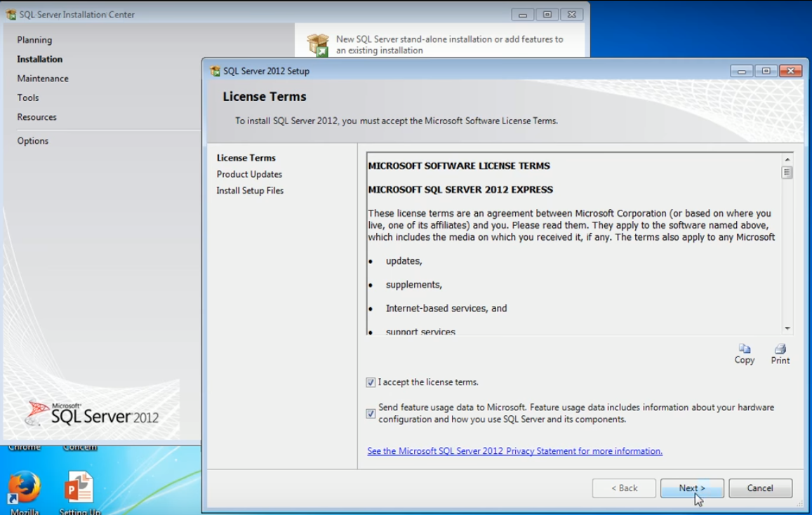
Task: Click the MICROSOFT SOFTWARE LICENSE TERMS heading
Action: (x=459, y=166)
